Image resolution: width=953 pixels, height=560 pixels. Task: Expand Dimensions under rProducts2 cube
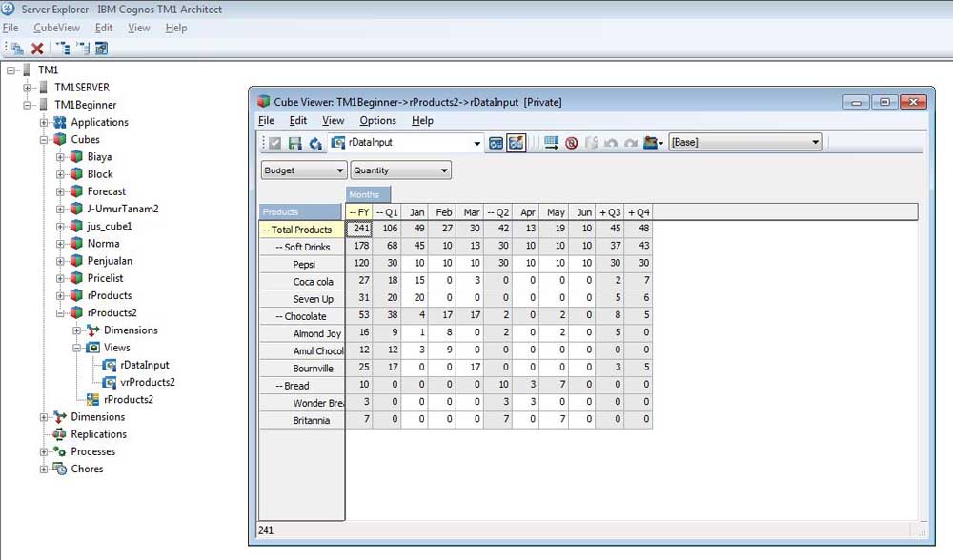76,330
